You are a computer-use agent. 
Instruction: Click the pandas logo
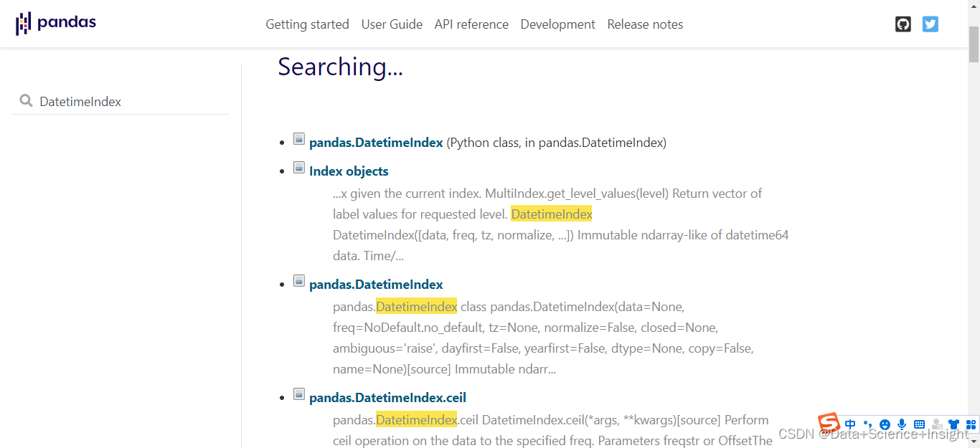[x=56, y=22]
